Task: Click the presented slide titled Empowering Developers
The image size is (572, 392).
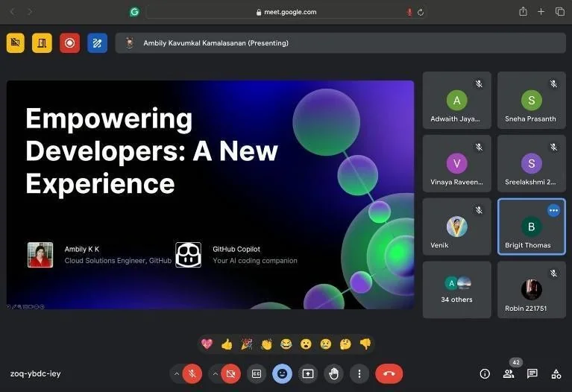Action: [x=210, y=195]
